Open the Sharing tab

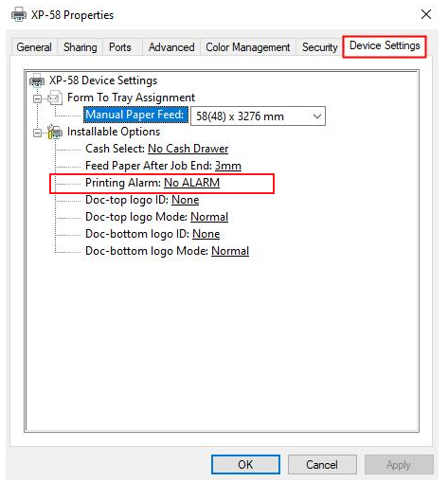pyautogui.click(x=81, y=47)
